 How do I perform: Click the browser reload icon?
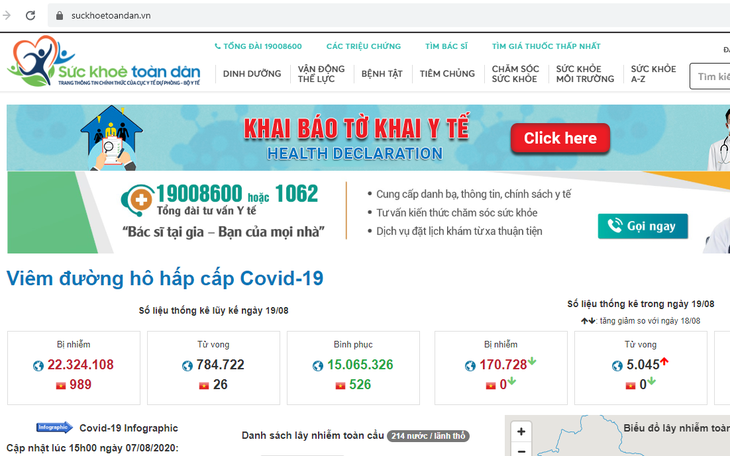pyautogui.click(x=30, y=15)
